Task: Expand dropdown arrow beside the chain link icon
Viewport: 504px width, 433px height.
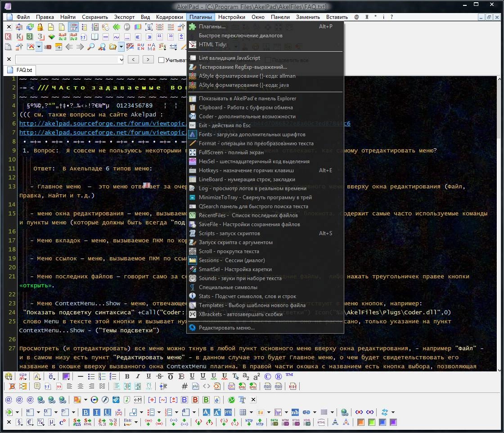Action: 315,412
